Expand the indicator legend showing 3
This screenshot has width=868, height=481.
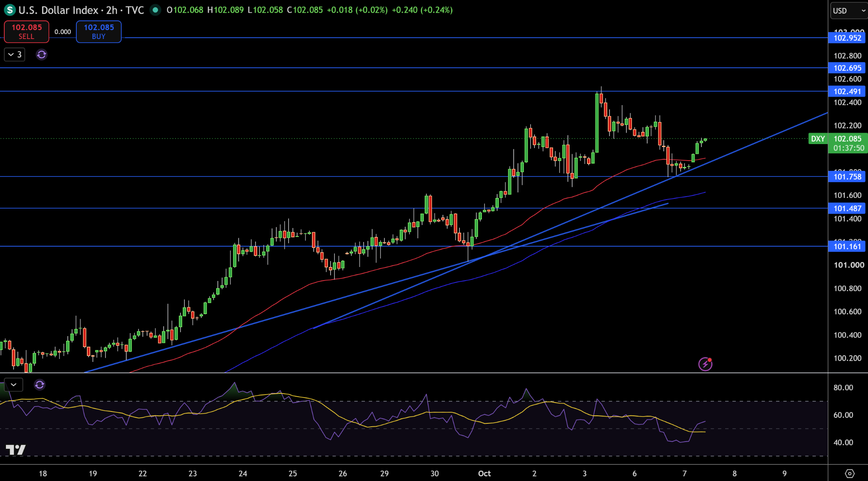pyautogui.click(x=15, y=55)
